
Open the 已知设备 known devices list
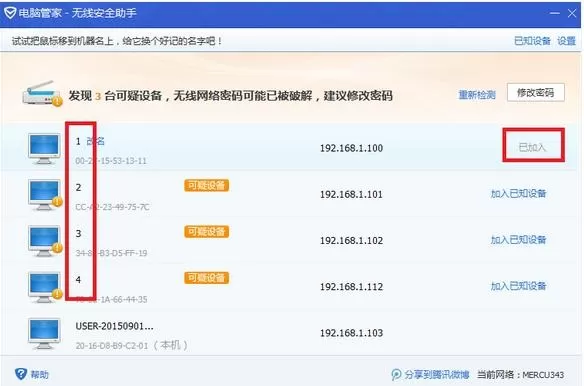click(x=532, y=41)
